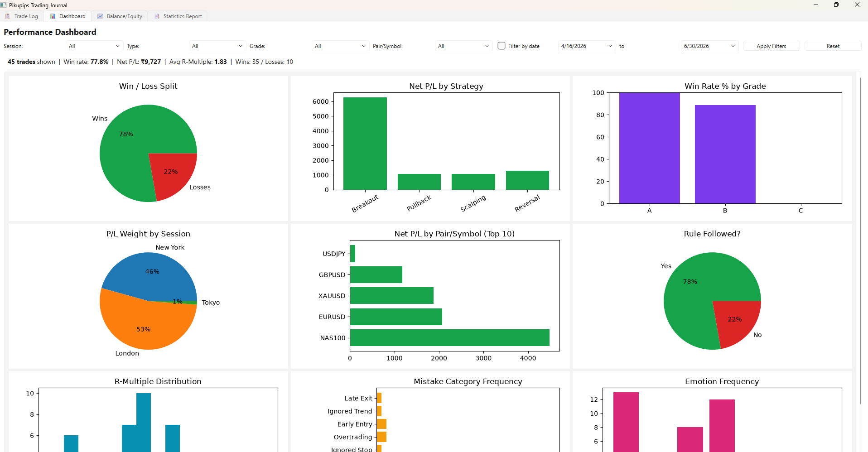The image size is (868, 452).
Task: Click the 'Win Rate % by Grade' title
Action: tap(725, 86)
